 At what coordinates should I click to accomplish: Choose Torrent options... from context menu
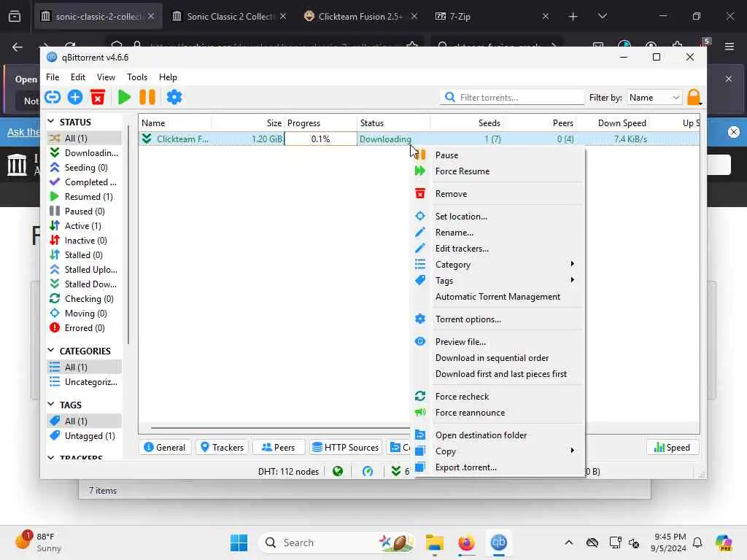point(498,319)
